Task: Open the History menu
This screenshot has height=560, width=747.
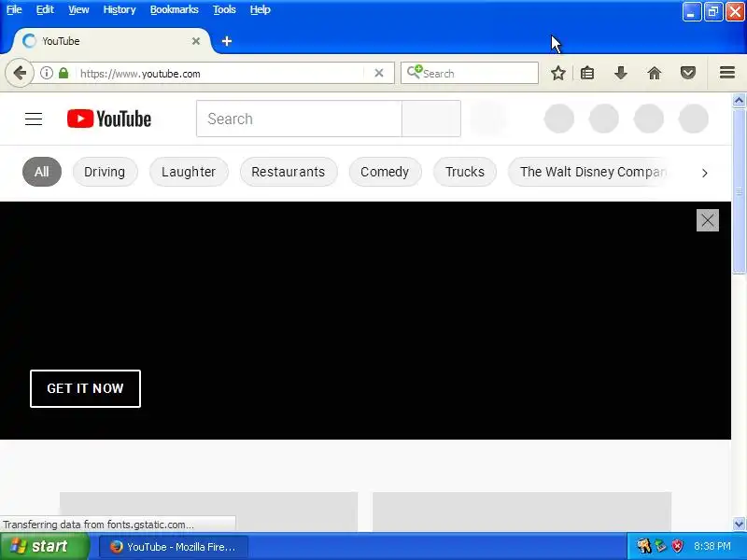Action: (x=120, y=9)
